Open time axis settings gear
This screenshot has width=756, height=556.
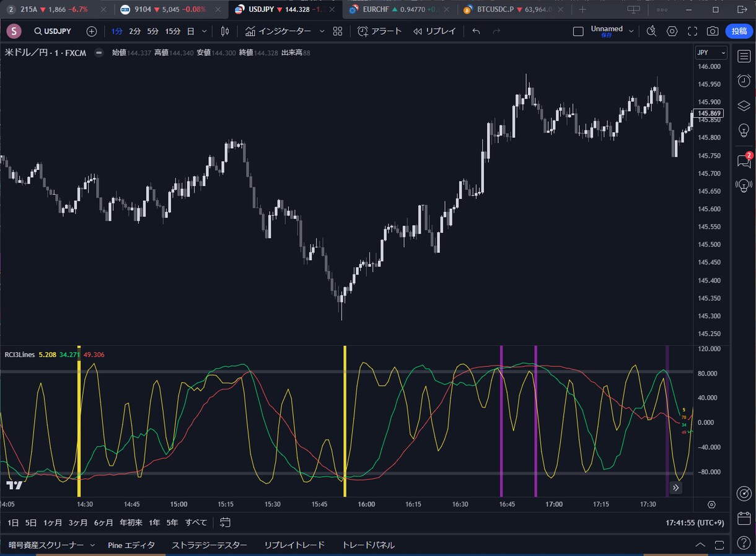point(711,505)
